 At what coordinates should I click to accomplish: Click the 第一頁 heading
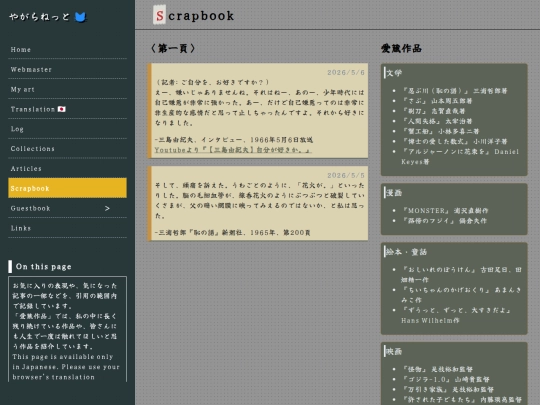[x=173, y=48]
